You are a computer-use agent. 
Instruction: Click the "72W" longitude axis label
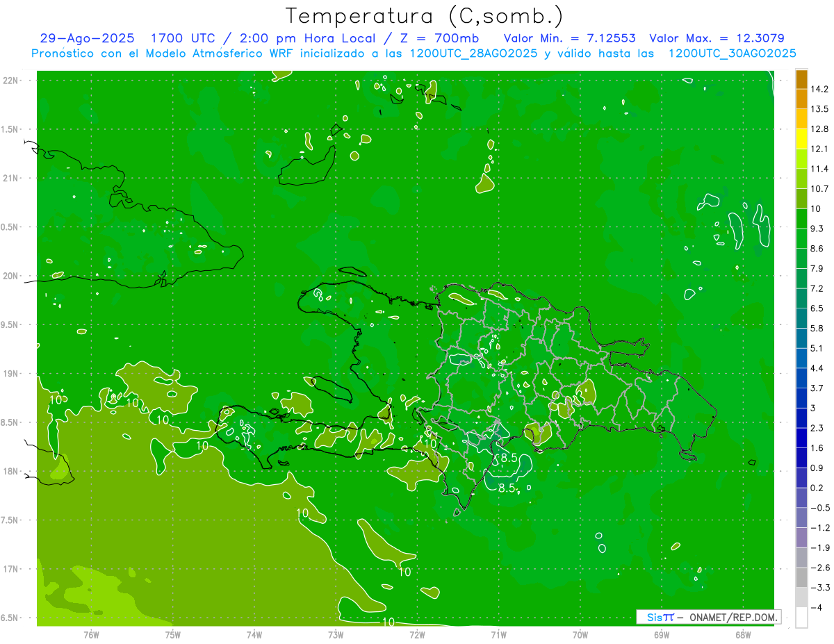417,635
